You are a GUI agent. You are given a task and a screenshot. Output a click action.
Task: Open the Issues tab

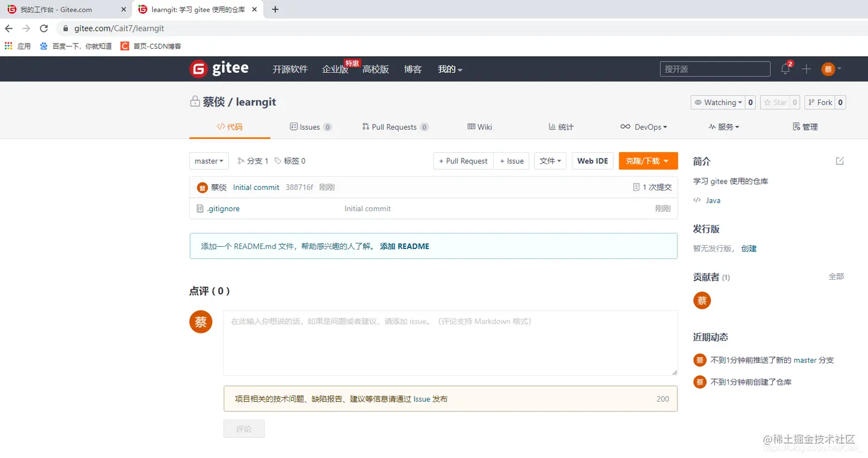click(311, 127)
